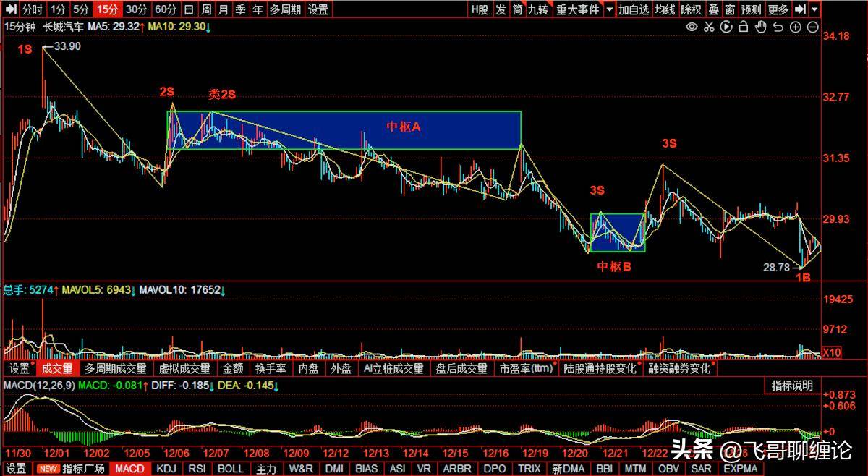
Task: Select the 虚拟成交量 tab
Action: point(184,368)
